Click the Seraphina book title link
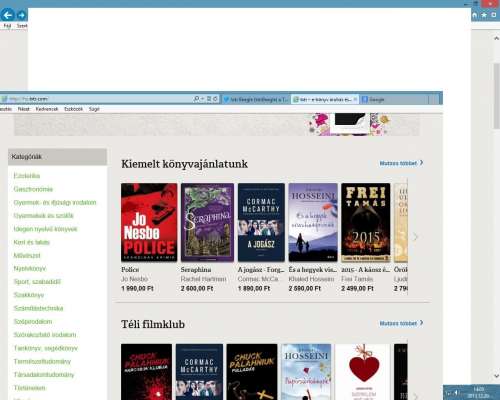 [x=196, y=269]
